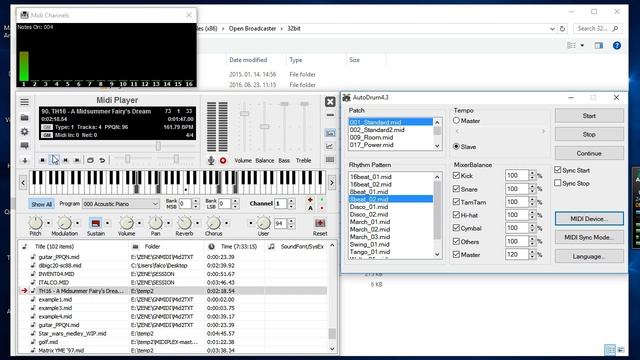Open MIDI Sync Mode settings

(x=589, y=237)
